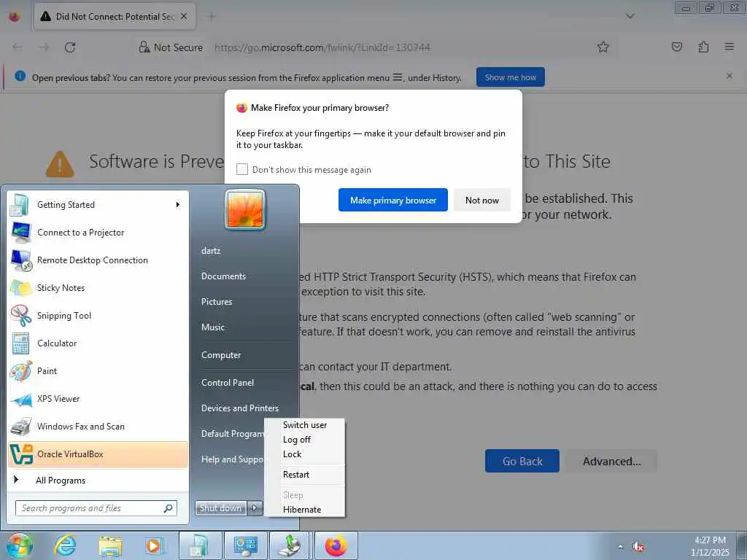Bookmark this page with the star icon

(603, 47)
